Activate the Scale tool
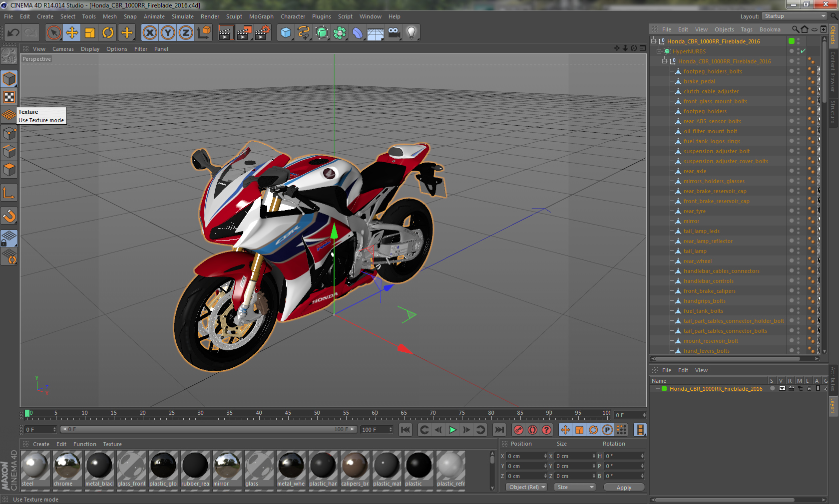The height and width of the screenshot is (504, 839). tap(90, 33)
